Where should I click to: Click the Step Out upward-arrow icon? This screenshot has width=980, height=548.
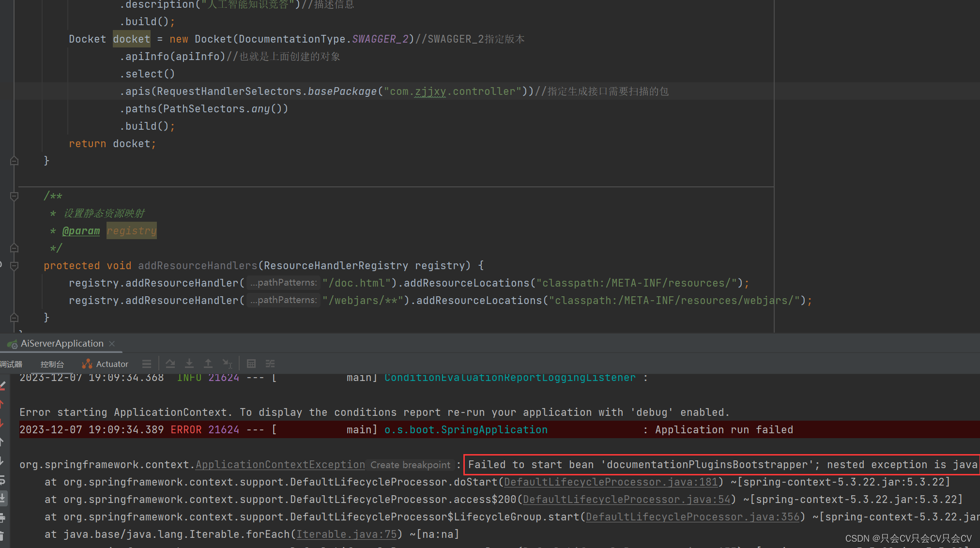point(208,364)
